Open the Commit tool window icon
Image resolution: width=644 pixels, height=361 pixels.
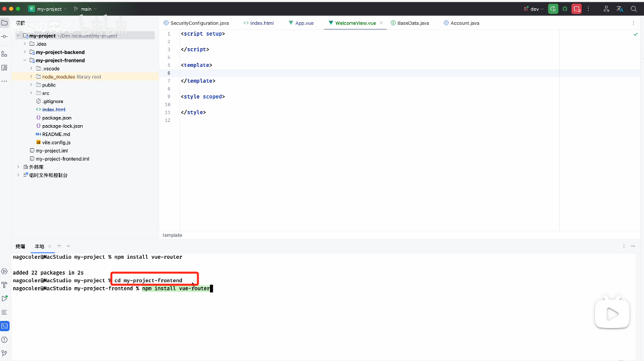pyautogui.click(x=4, y=36)
